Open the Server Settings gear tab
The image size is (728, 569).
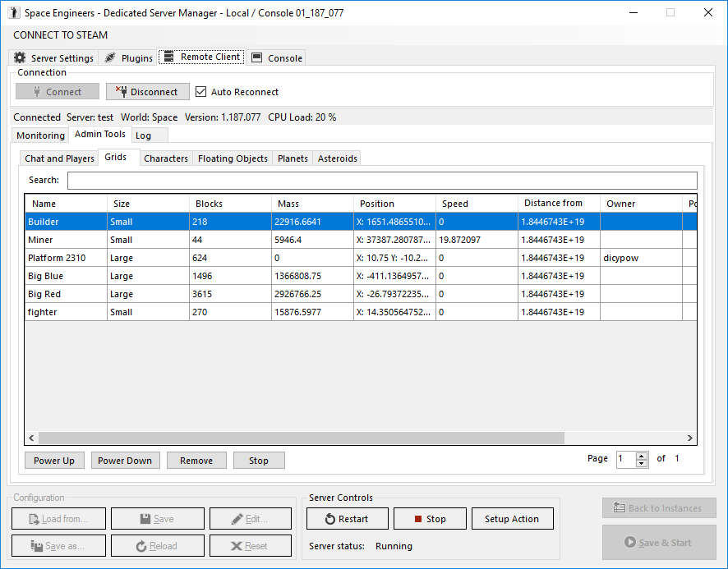tap(53, 58)
